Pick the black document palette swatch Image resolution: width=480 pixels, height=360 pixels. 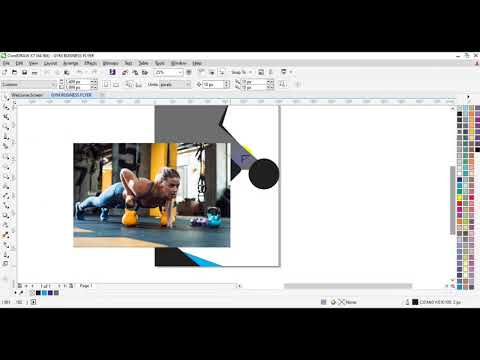(38, 293)
